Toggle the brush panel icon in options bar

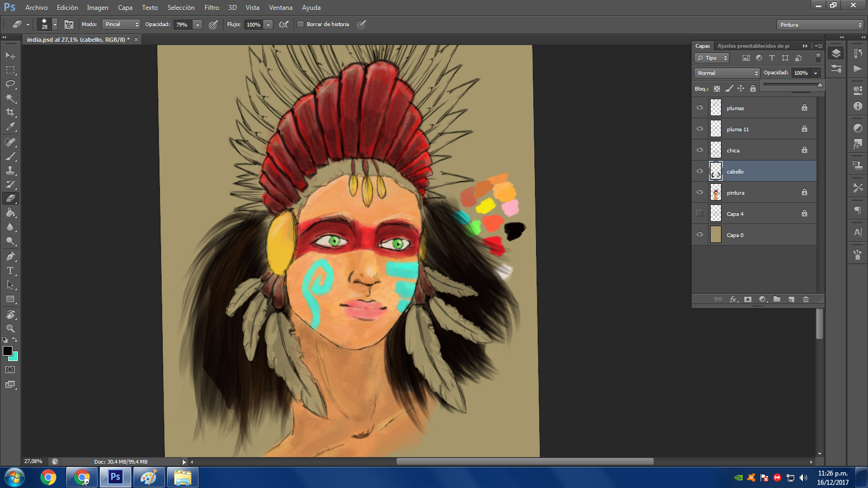coord(69,24)
